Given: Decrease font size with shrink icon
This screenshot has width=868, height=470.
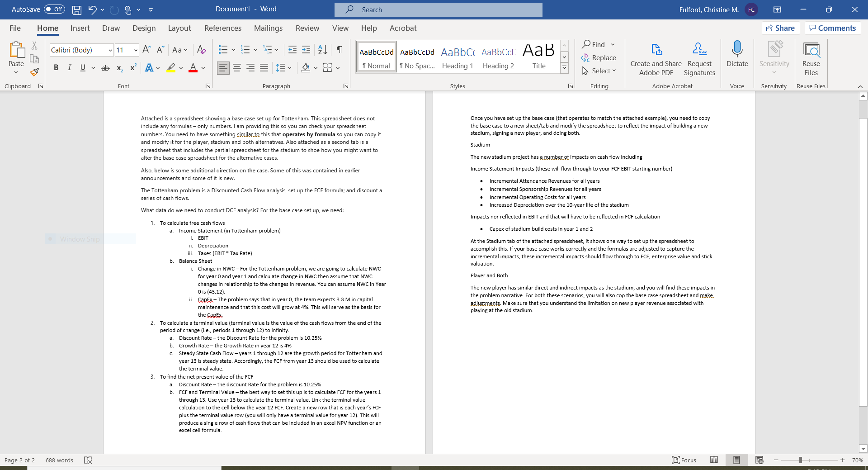Looking at the screenshot, I should pyautogui.click(x=160, y=50).
